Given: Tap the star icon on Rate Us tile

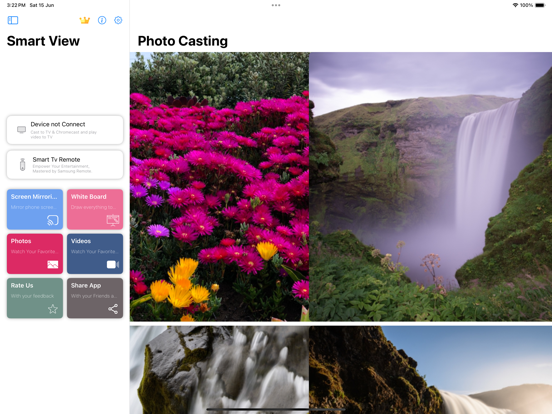Looking at the screenshot, I should point(53,309).
